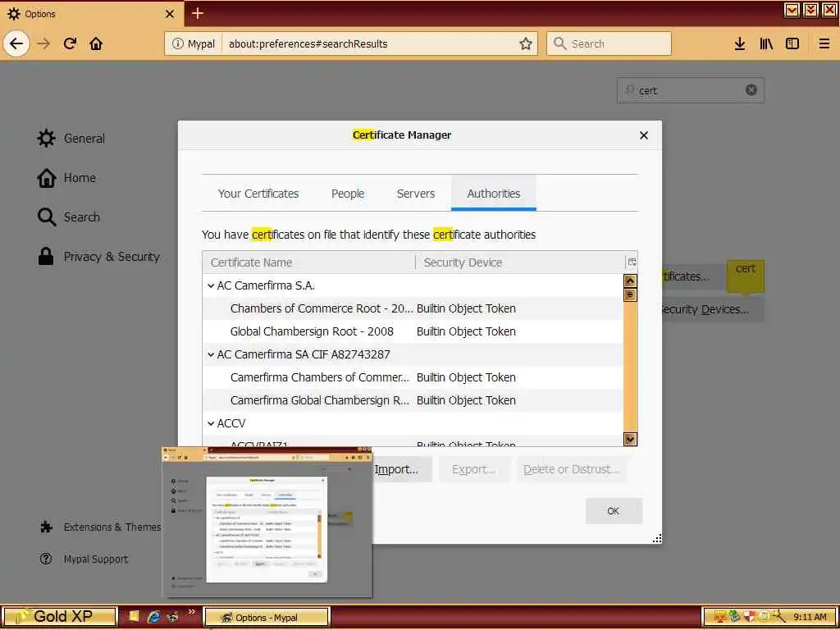The image size is (840, 630).
Task: Open the General preferences category
Action: coord(71,138)
